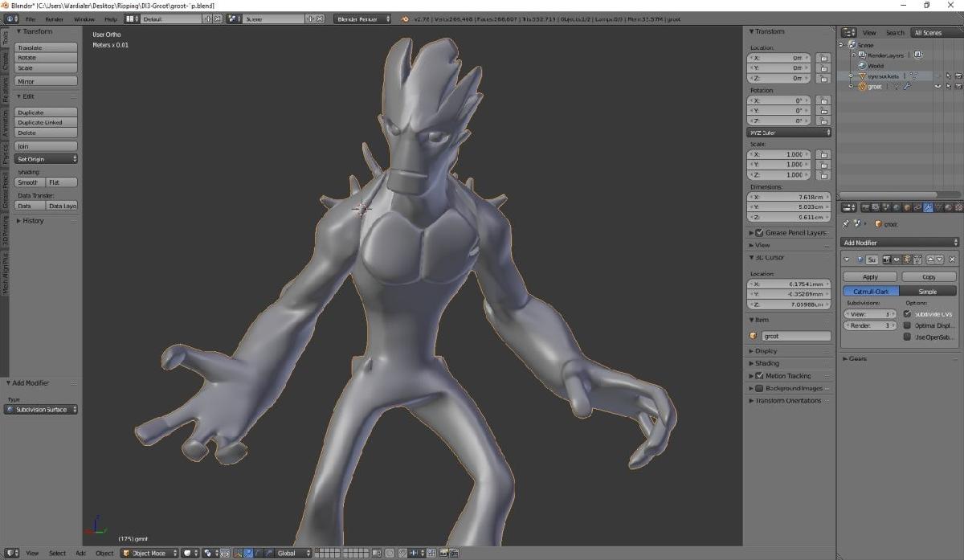
Task: Click the pin icon in properties context
Action: tap(845, 224)
